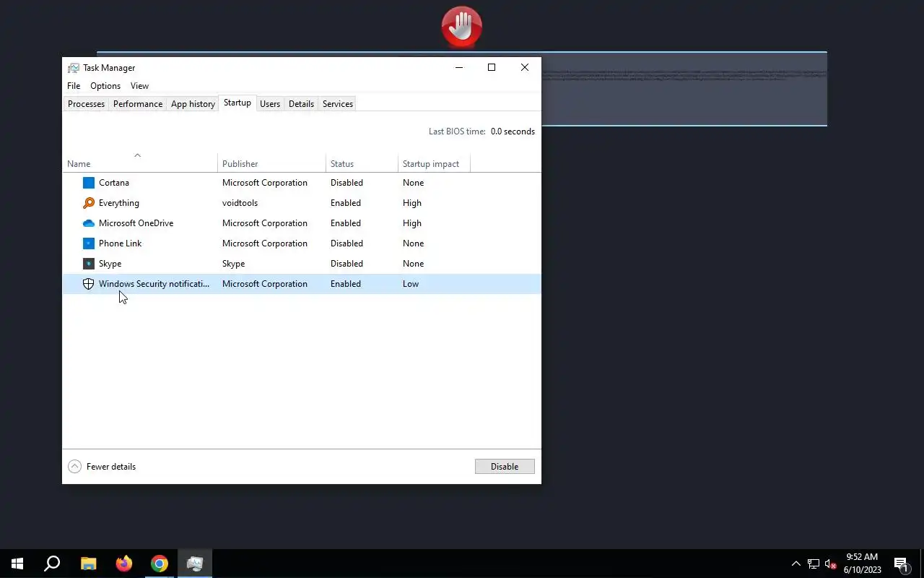924x578 pixels.
Task: Open the Options menu
Action: coord(105,86)
